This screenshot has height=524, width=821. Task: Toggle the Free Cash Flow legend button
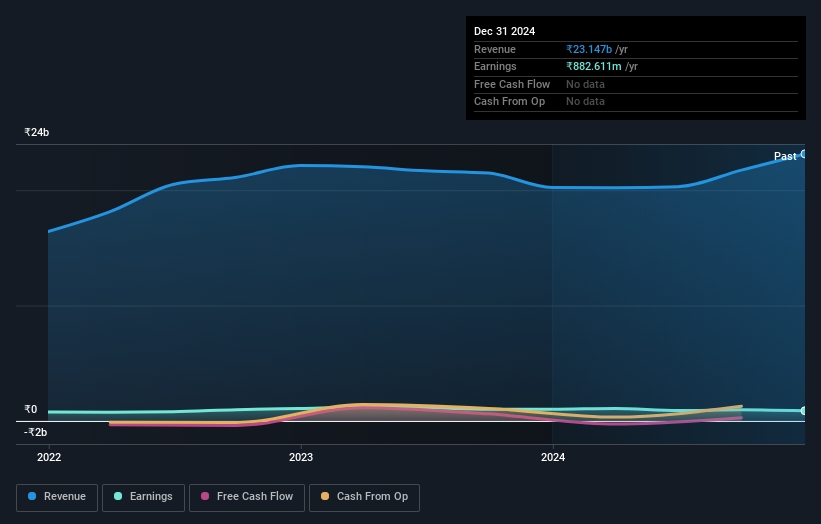click(247, 497)
